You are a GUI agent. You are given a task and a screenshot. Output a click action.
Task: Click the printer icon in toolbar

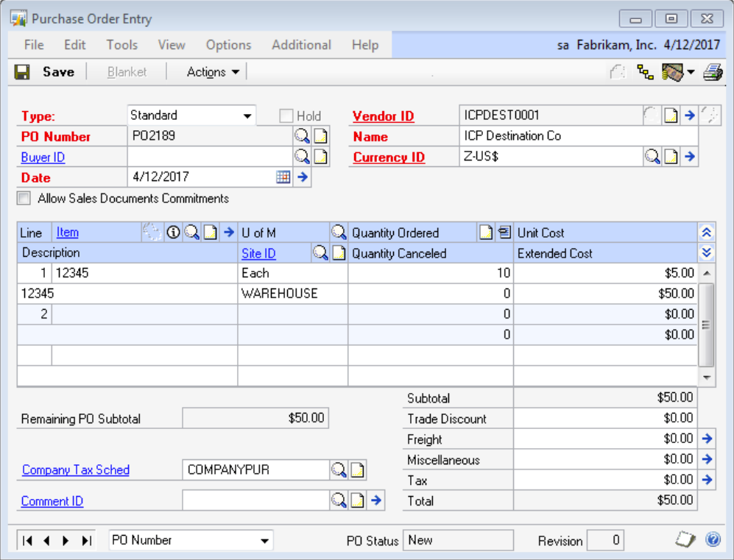coord(712,72)
